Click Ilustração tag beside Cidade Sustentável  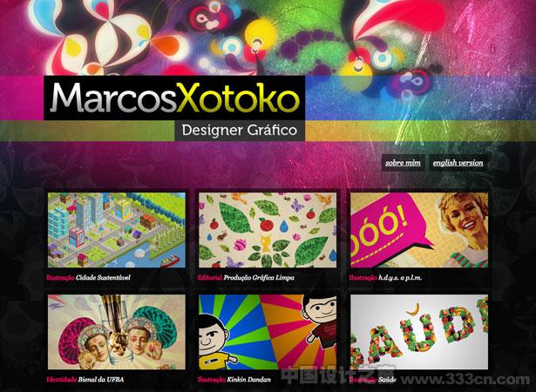click(60, 278)
